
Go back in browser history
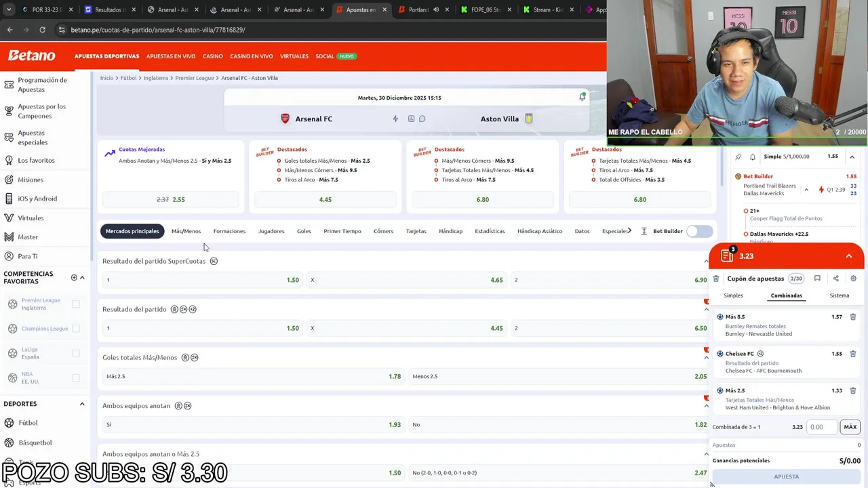point(9,30)
